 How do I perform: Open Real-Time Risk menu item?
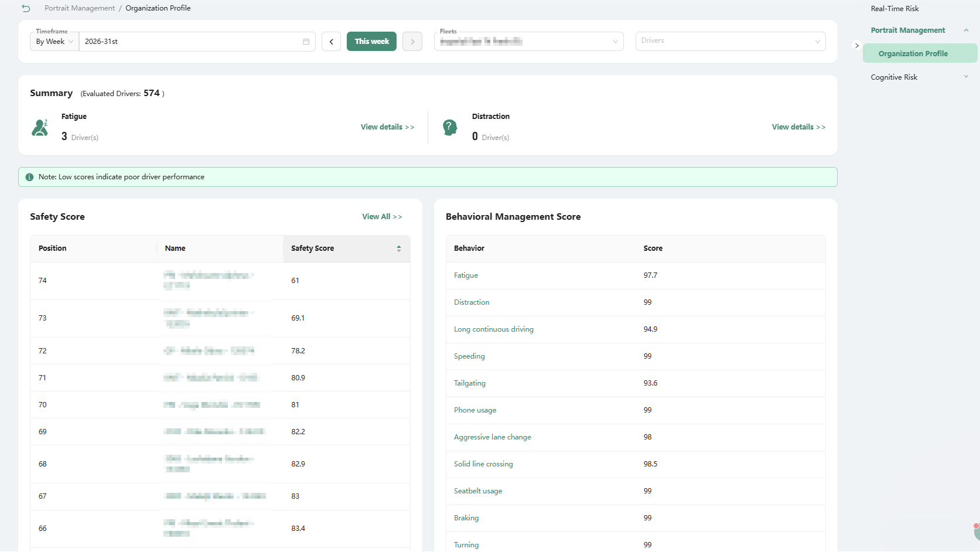pos(894,9)
